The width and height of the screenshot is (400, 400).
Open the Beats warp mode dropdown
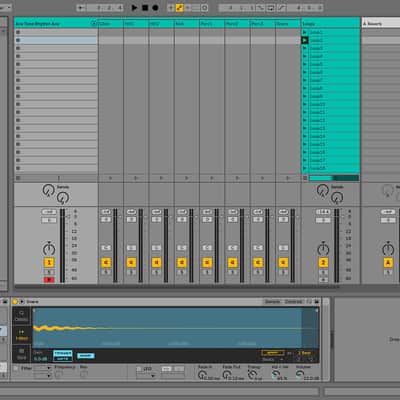273,359
